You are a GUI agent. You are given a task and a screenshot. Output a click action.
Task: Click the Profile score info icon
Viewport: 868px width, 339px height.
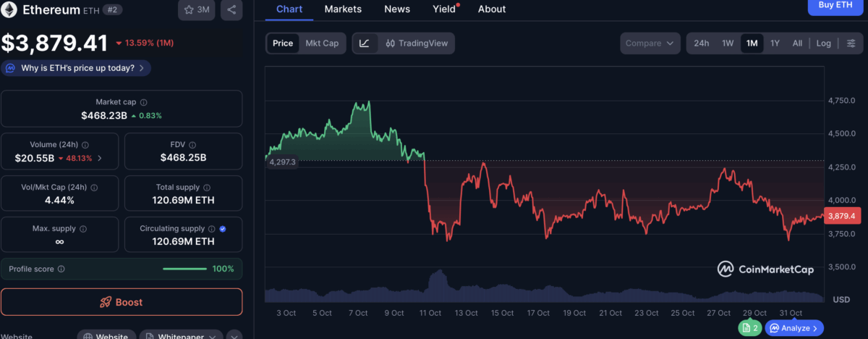(x=61, y=269)
